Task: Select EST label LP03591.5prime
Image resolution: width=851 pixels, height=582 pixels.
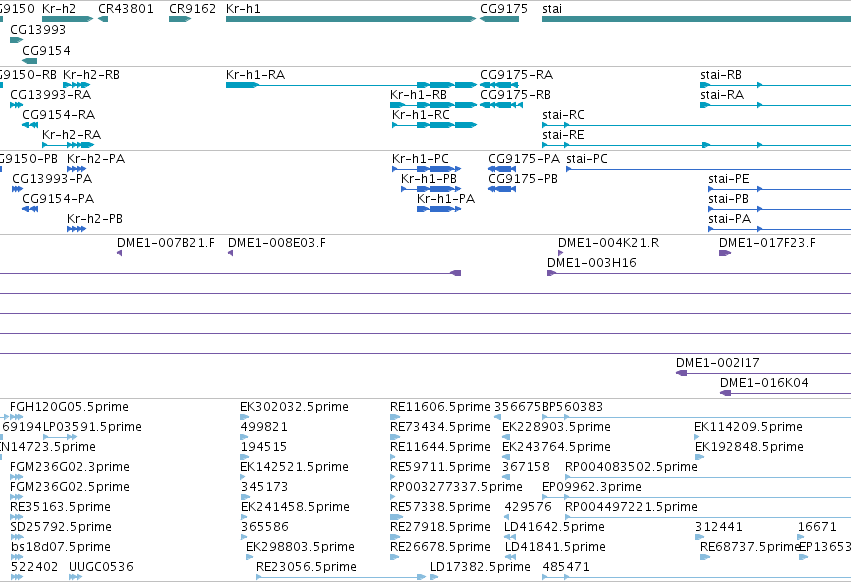Action: [x=92, y=427]
